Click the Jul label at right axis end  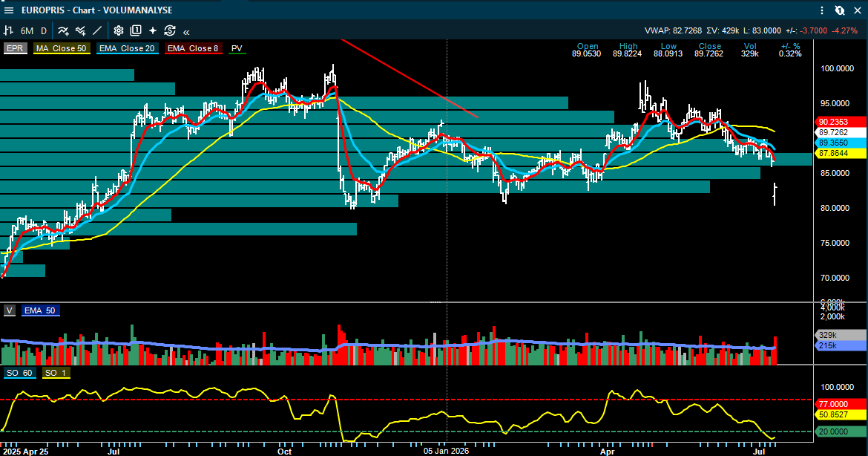(759, 451)
